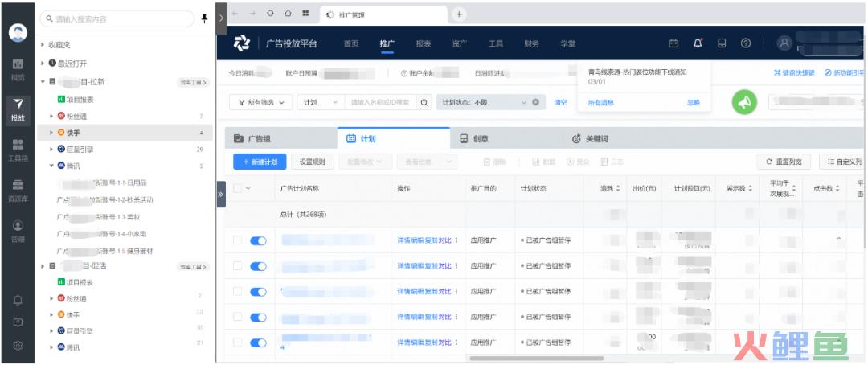Open the dropdown arrow next to the header checkbox
Screen dimensions: 868x365
click(x=248, y=188)
